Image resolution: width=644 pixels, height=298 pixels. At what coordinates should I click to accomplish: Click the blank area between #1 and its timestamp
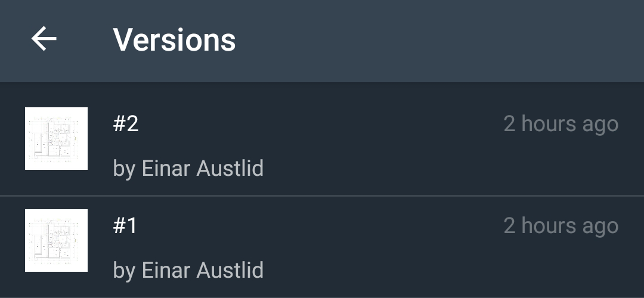[320, 226]
